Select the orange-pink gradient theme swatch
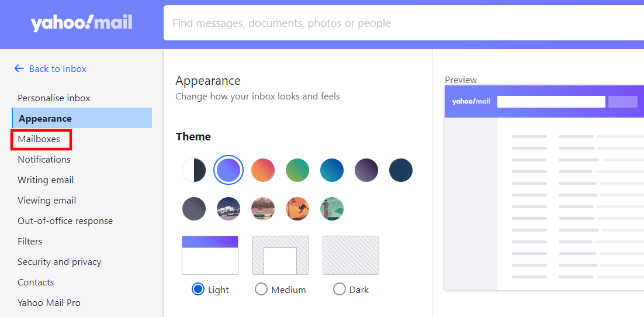 coord(263,170)
